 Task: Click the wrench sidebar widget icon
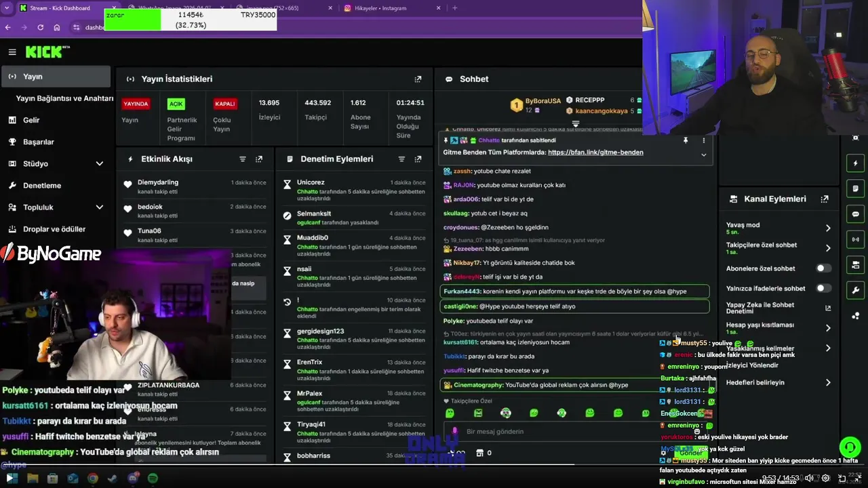[855, 291]
